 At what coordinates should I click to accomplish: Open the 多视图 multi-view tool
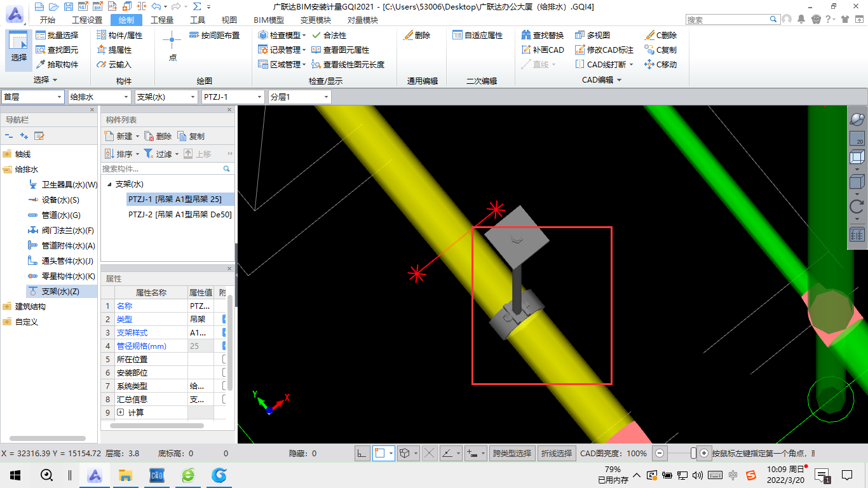click(592, 36)
